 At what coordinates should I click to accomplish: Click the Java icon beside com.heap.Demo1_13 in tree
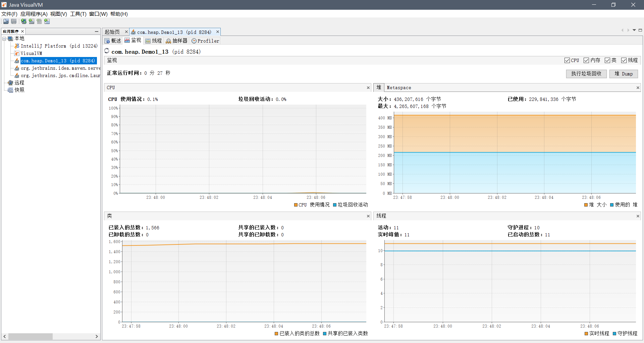(x=17, y=61)
